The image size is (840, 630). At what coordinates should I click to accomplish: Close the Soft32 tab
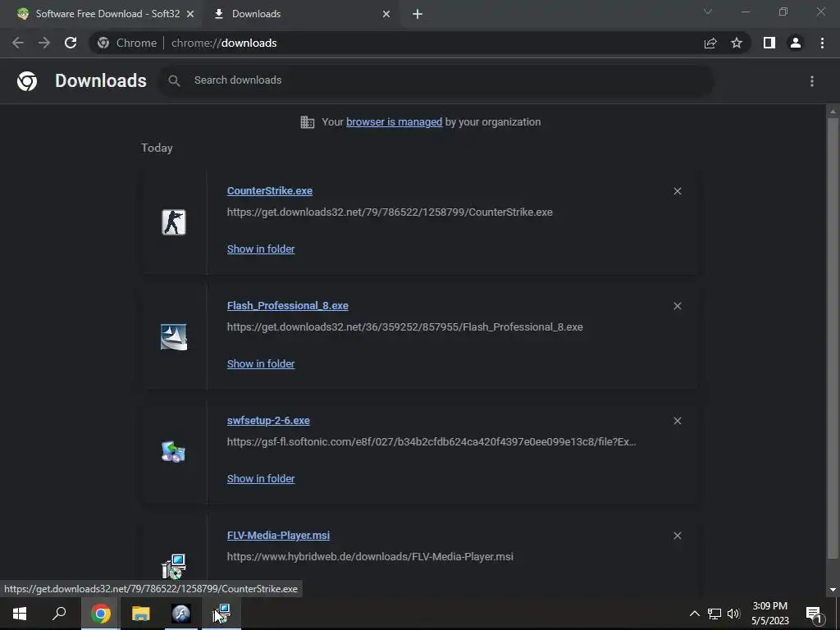pyautogui.click(x=190, y=14)
